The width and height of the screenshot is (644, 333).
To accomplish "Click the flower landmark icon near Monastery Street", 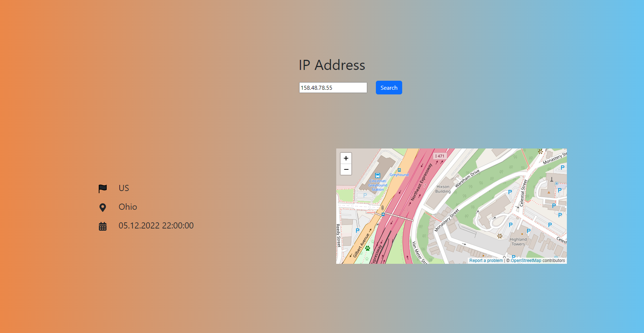I will (x=540, y=152).
